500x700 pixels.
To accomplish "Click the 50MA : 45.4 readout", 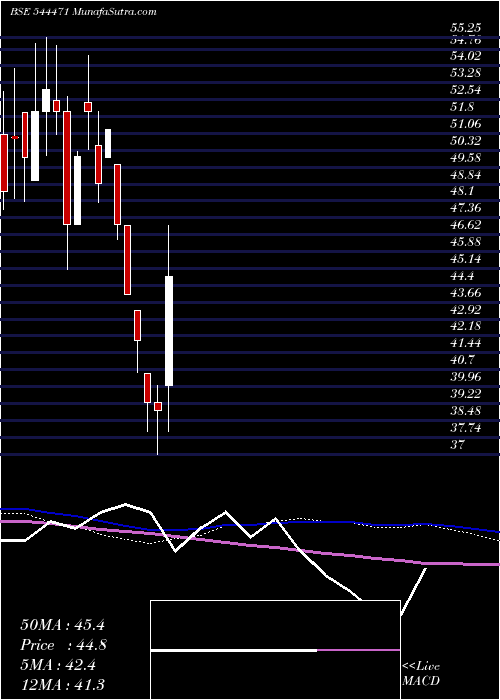I will click(62, 625).
